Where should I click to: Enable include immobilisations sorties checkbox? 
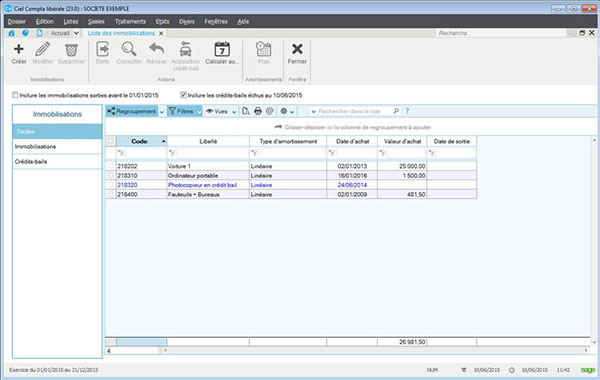point(15,95)
